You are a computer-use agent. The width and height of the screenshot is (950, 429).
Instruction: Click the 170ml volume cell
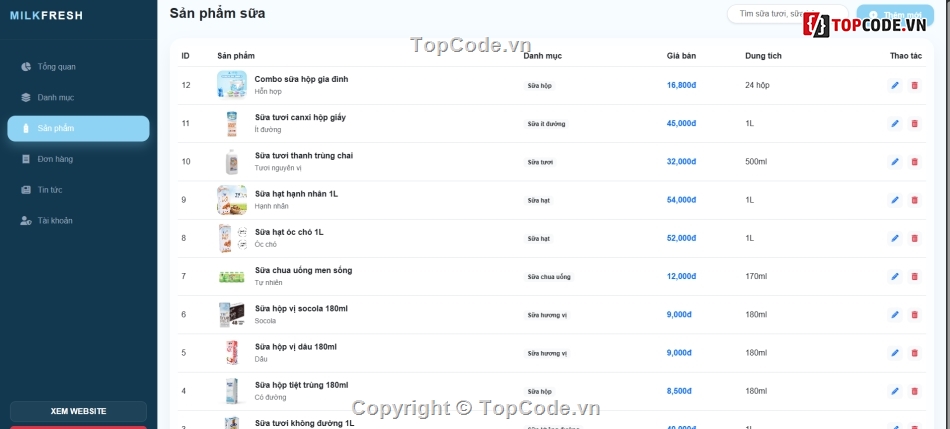pos(756,276)
